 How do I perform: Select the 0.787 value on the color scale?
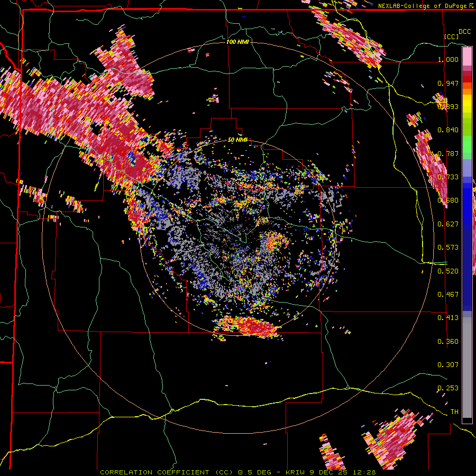coord(448,153)
